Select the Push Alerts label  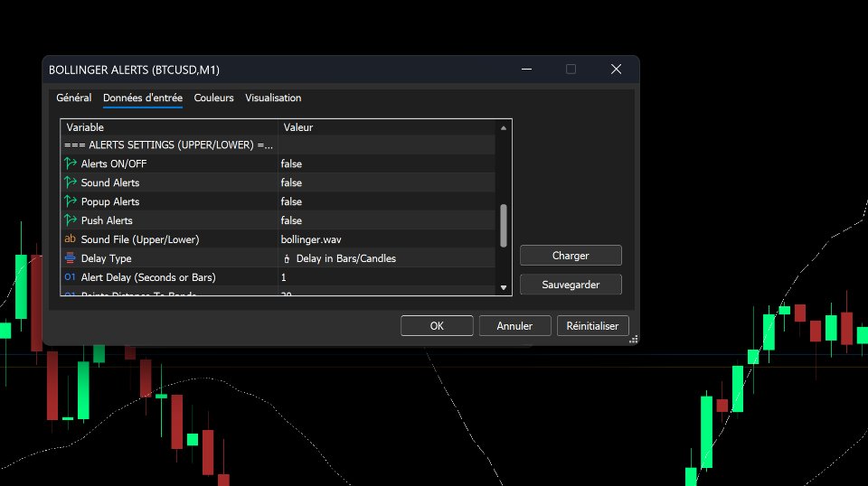click(107, 220)
